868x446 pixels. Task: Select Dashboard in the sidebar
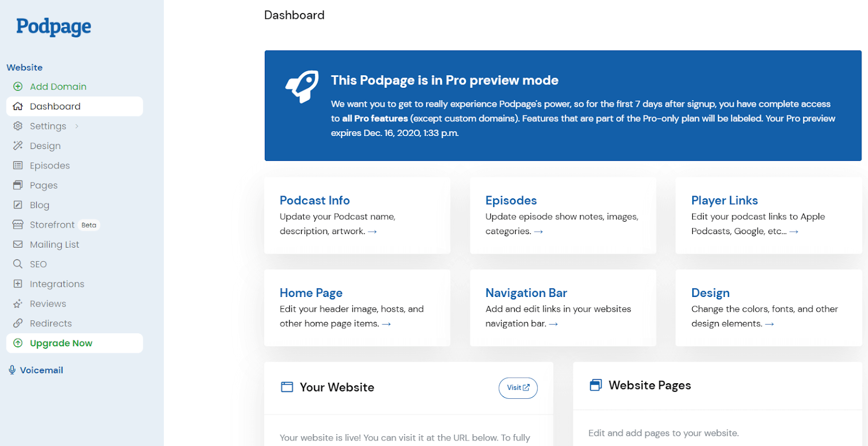[x=74, y=106]
